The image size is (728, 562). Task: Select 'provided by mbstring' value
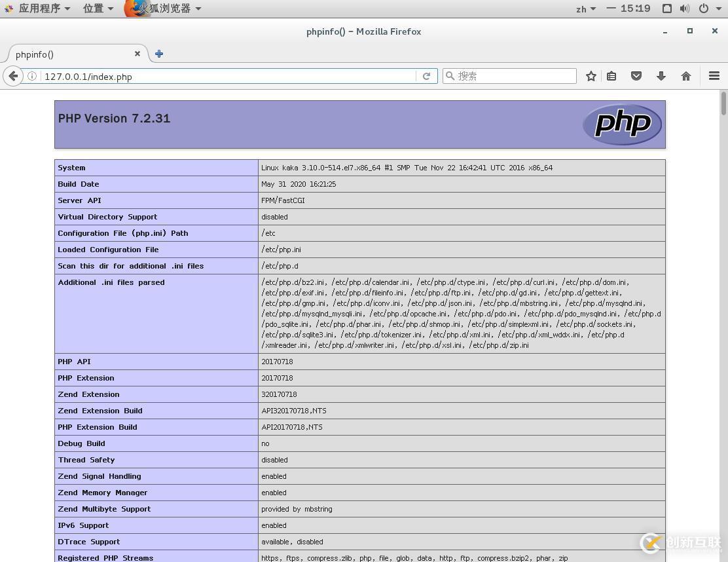[x=296, y=509]
